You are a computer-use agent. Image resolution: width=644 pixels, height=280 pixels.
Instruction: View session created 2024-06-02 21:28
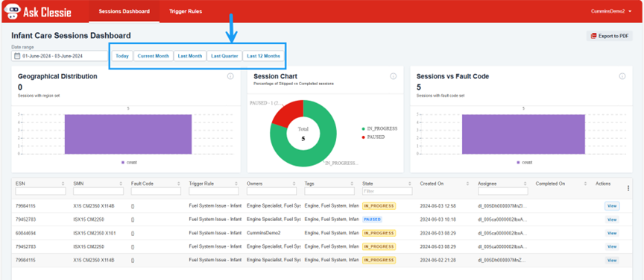click(x=612, y=261)
